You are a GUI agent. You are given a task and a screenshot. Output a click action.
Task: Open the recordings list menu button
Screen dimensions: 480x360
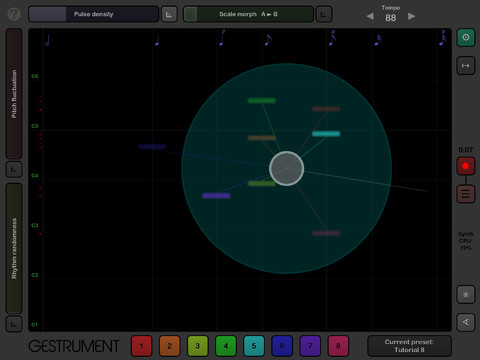point(466,194)
